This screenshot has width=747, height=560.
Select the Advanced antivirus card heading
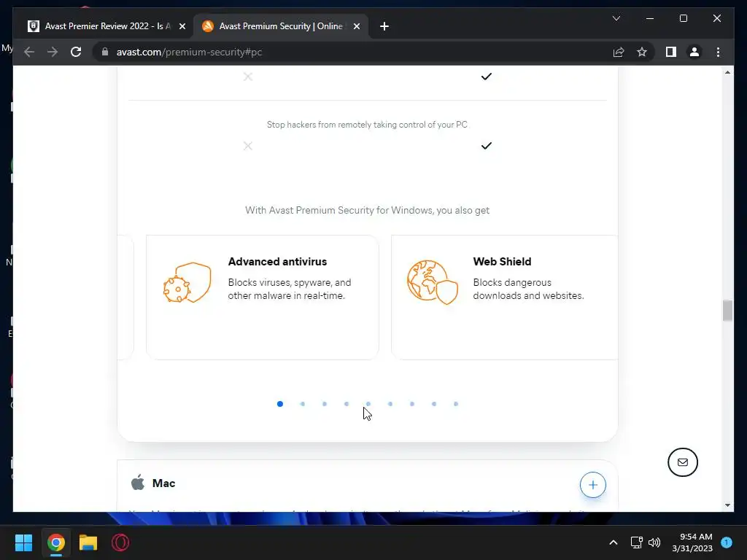coord(277,262)
